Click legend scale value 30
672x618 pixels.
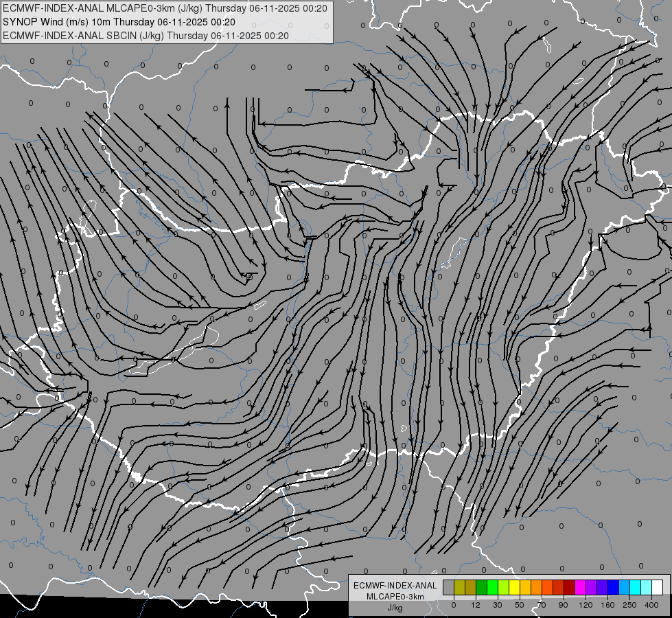(498, 605)
